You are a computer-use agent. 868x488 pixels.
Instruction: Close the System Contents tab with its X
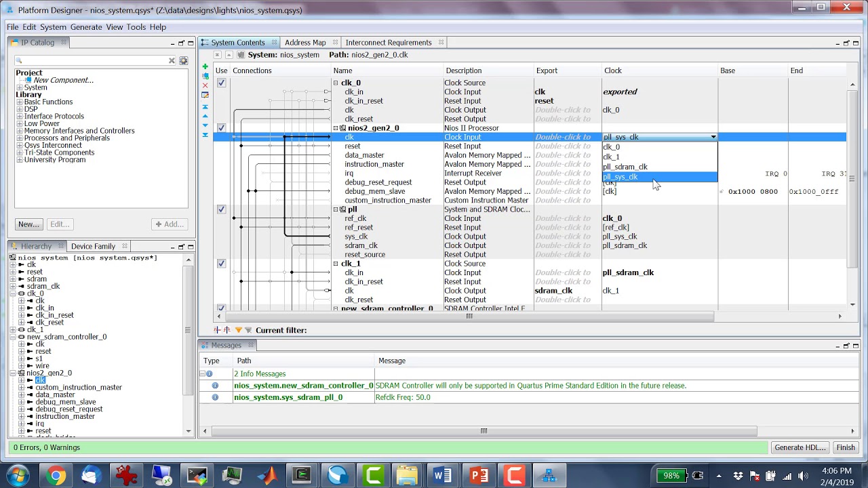tap(274, 42)
